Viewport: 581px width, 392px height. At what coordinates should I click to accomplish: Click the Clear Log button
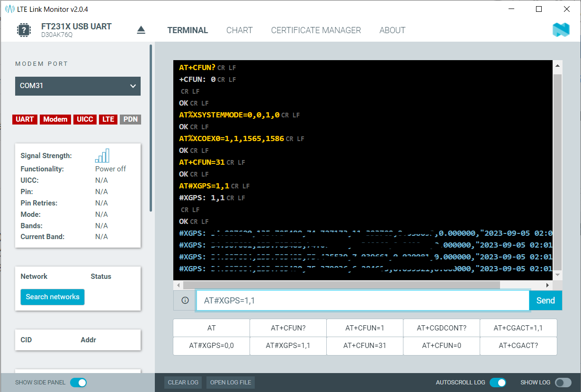pyautogui.click(x=183, y=383)
